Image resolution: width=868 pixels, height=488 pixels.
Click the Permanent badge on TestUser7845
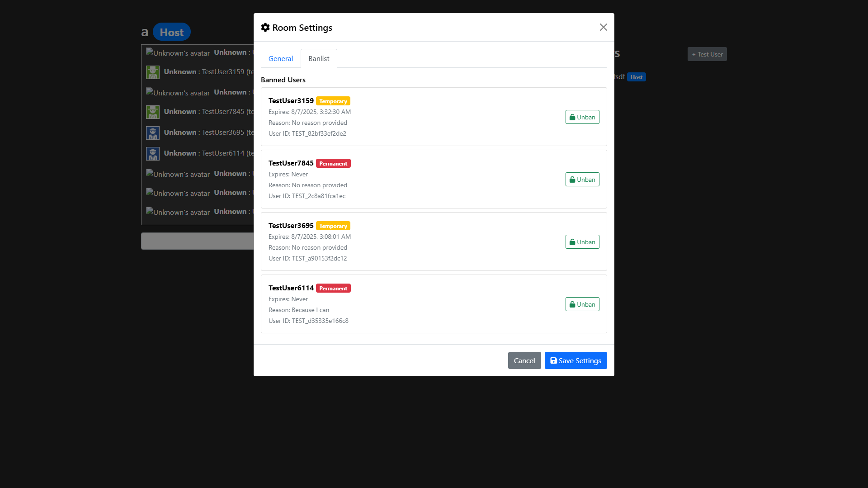point(333,164)
